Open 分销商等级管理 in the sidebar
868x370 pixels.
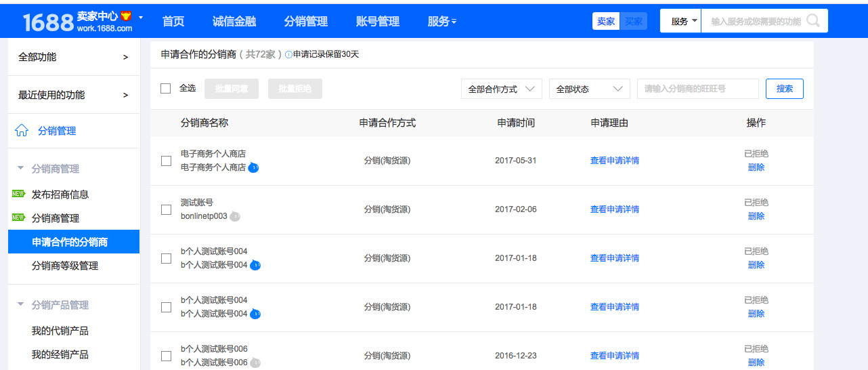tap(65, 266)
